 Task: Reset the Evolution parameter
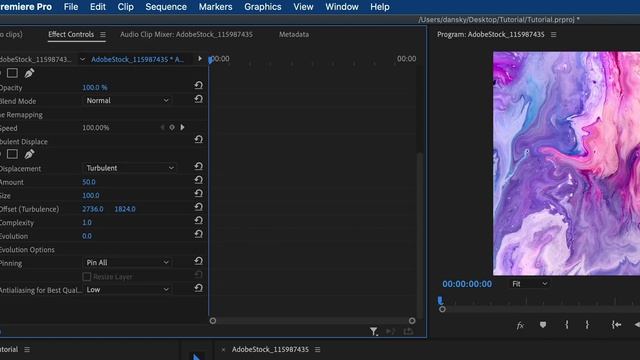click(198, 234)
